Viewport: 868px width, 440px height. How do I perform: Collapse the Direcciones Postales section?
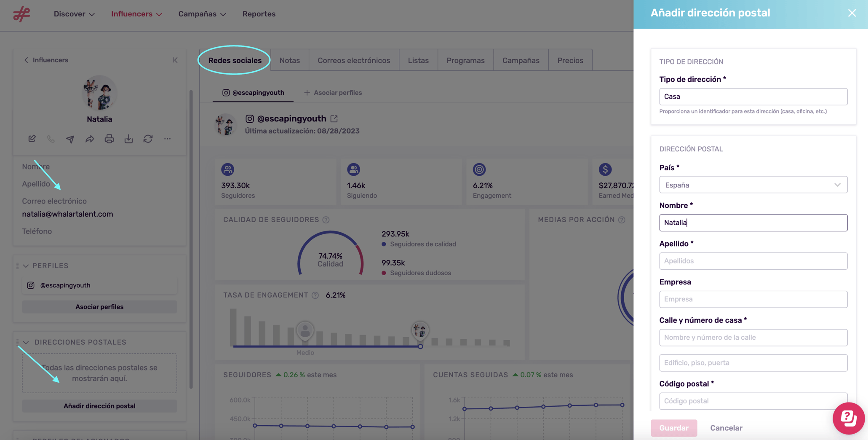pyautogui.click(x=26, y=342)
